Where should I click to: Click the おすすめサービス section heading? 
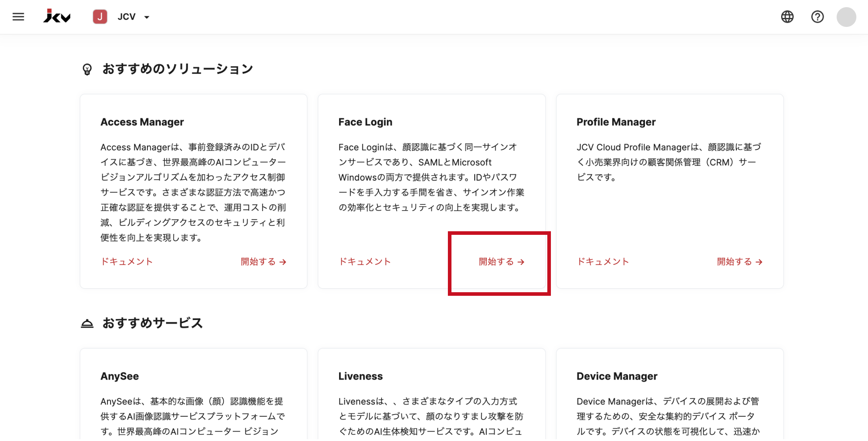tap(153, 323)
